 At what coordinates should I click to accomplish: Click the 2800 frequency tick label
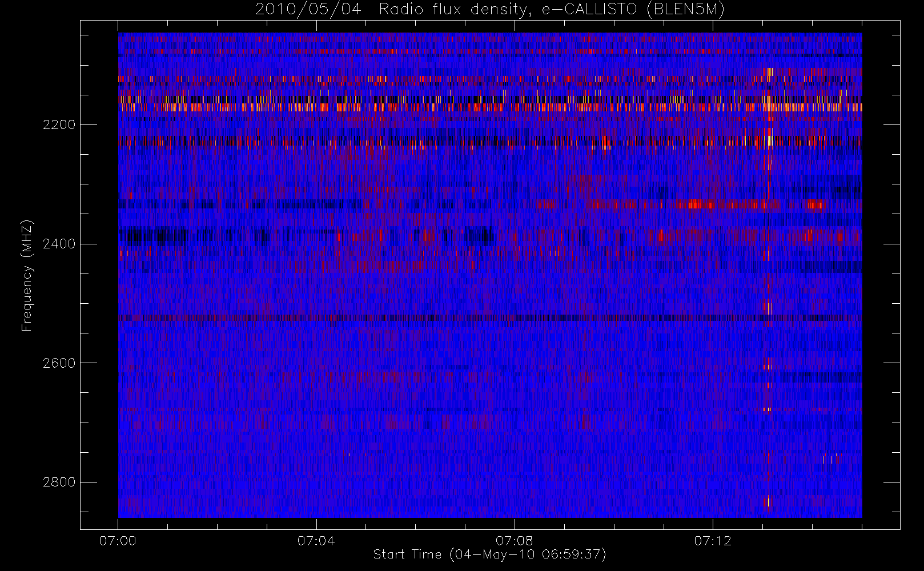click(59, 482)
